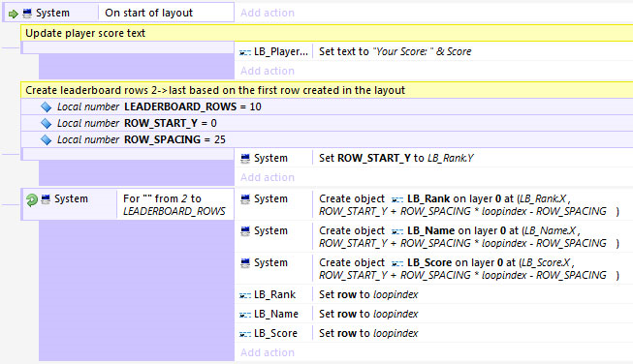Select the ROW_START_Y variable diamond icon
Viewport: 633px width, 364px height.
(46, 123)
